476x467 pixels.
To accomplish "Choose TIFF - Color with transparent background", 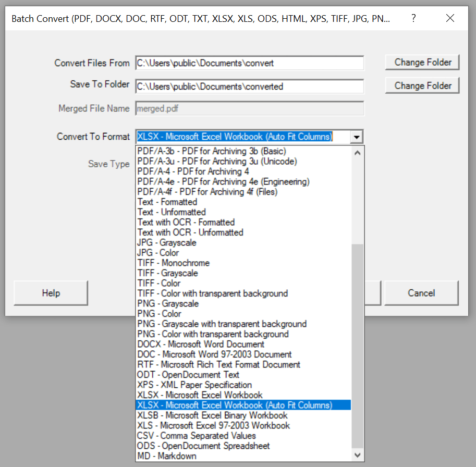I will 243,293.
